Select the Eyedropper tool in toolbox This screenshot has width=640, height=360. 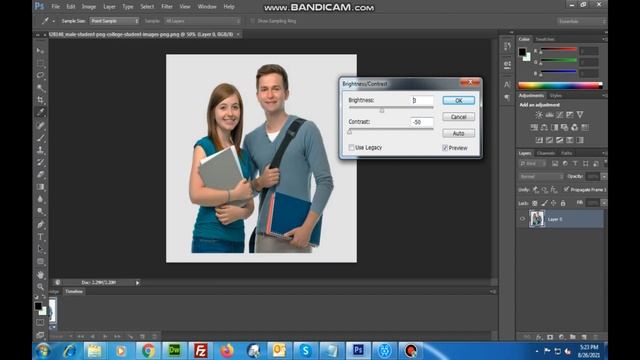40,112
